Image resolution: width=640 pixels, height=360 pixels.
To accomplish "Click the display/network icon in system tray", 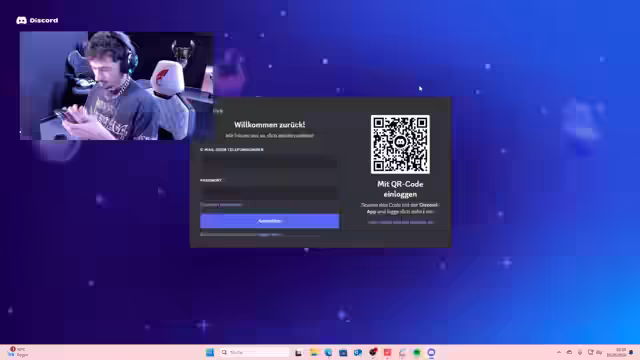I will pyautogui.click(x=591, y=352).
